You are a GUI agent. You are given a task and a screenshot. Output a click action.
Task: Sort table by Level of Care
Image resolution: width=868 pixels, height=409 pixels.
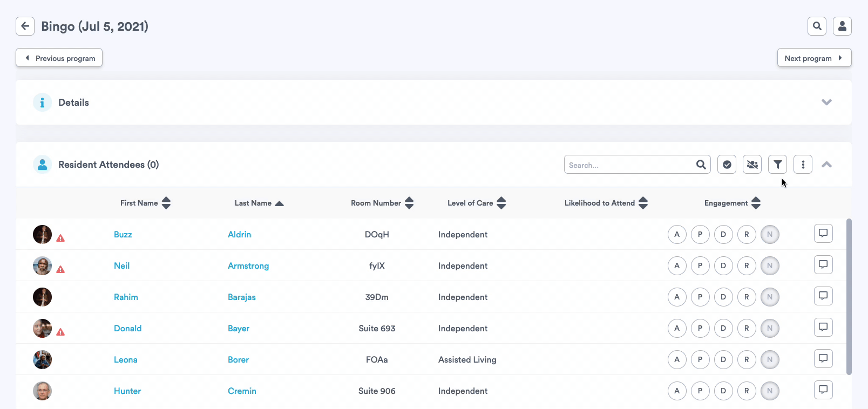477,203
